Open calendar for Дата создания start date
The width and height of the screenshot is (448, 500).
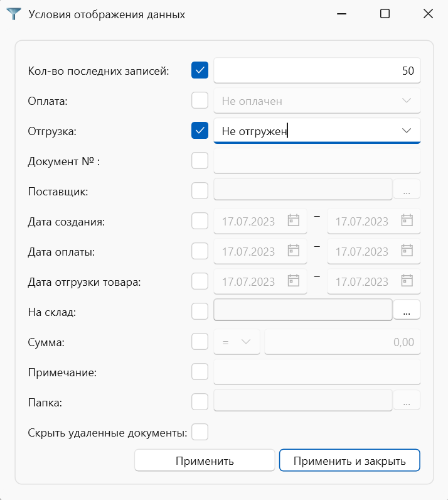(294, 220)
